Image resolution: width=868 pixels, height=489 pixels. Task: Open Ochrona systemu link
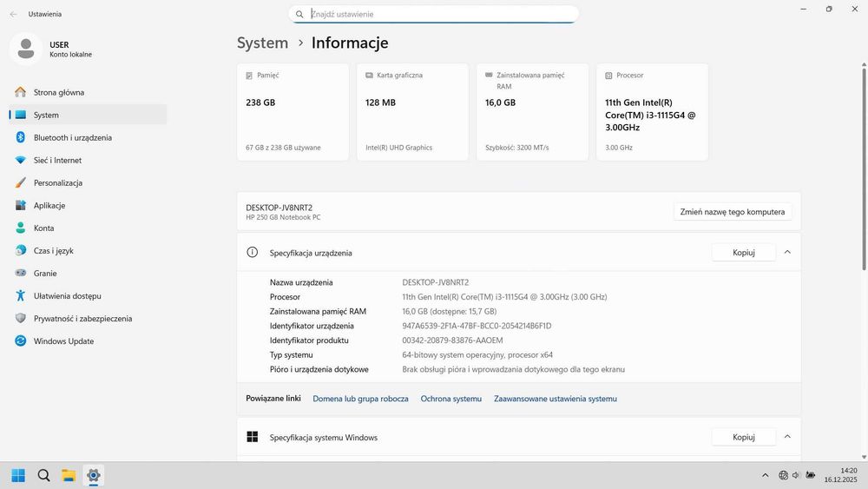451,399
